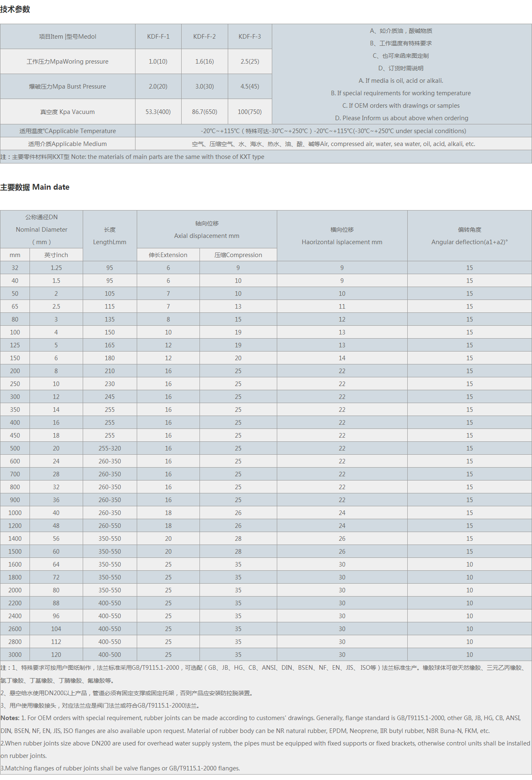Click the KDF-F-1 model column header
The height and width of the screenshot is (780, 532).
pyautogui.click(x=158, y=37)
